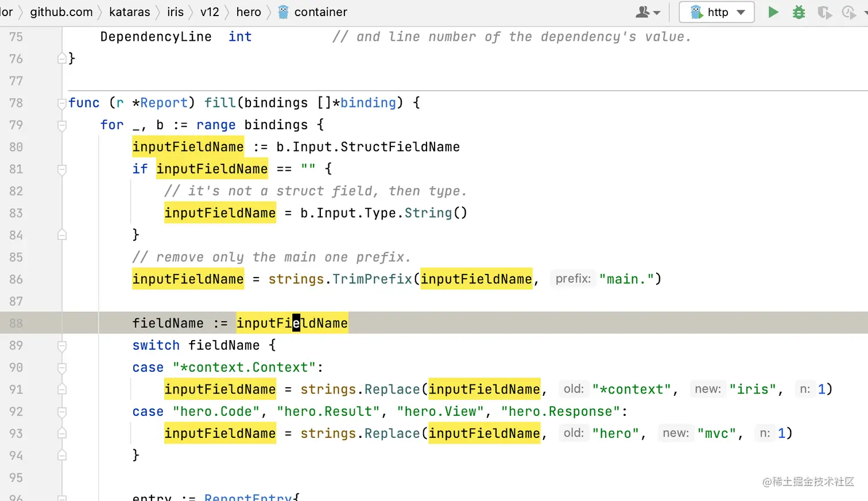Click the TrimPrefix function call
Viewport: 868px width, 501px height.
tap(373, 279)
